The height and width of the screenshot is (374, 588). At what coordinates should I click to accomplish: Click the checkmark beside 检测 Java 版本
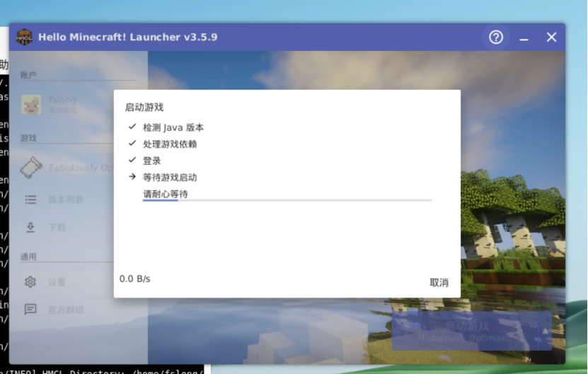(132, 127)
